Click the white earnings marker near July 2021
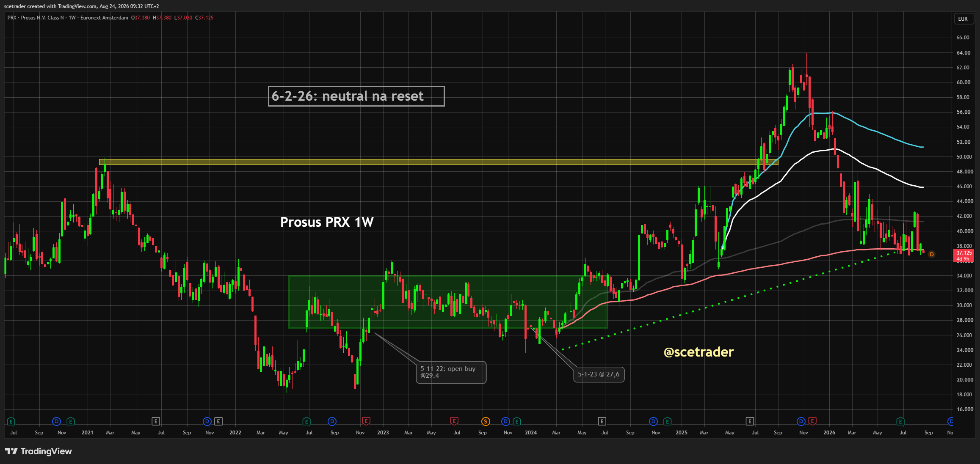The width and height of the screenshot is (980, 464). (x=156, y=421)
